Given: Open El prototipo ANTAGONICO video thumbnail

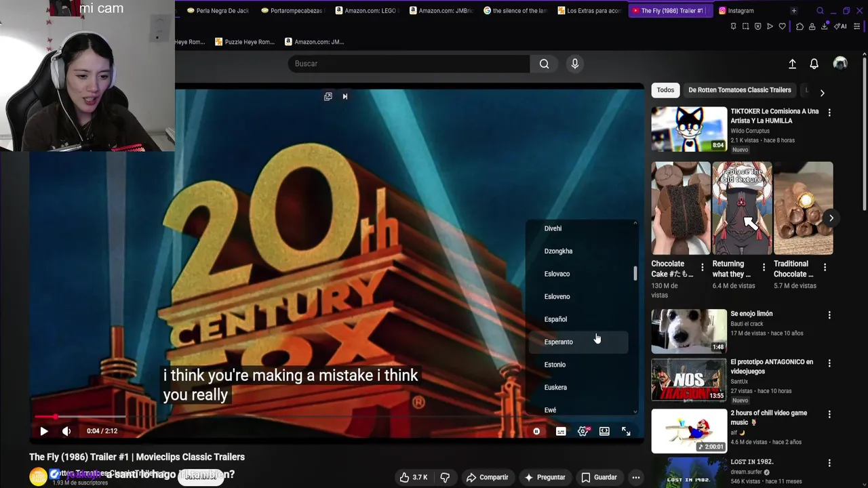Looking at the screenshot, I should [689, 380].
